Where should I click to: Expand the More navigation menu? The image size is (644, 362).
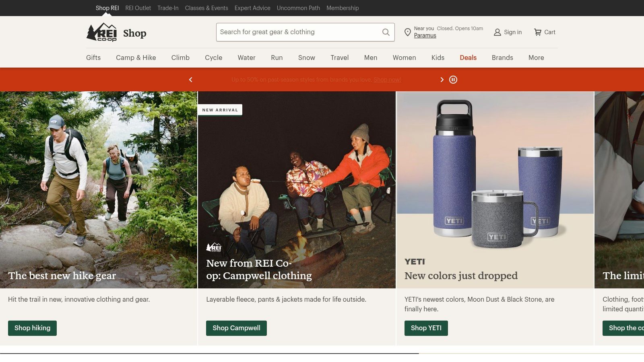tap(536, 58)
